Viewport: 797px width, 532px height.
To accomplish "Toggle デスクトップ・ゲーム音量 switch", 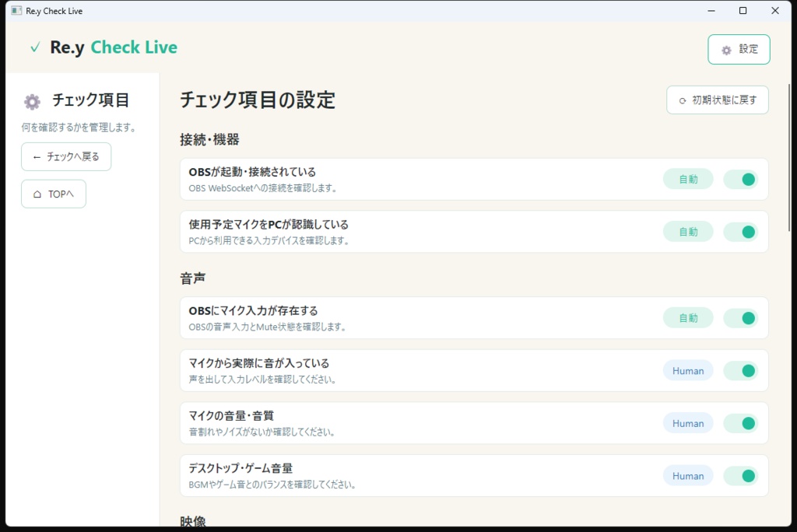I will pos(741,476).
